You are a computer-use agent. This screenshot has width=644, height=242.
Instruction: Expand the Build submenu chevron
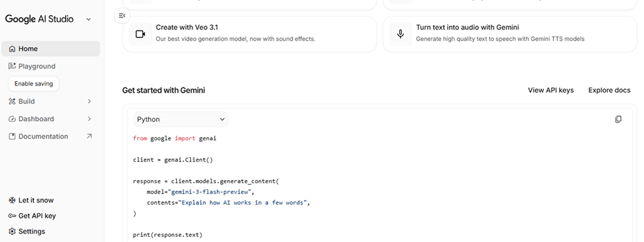click(x=89, y=102)
